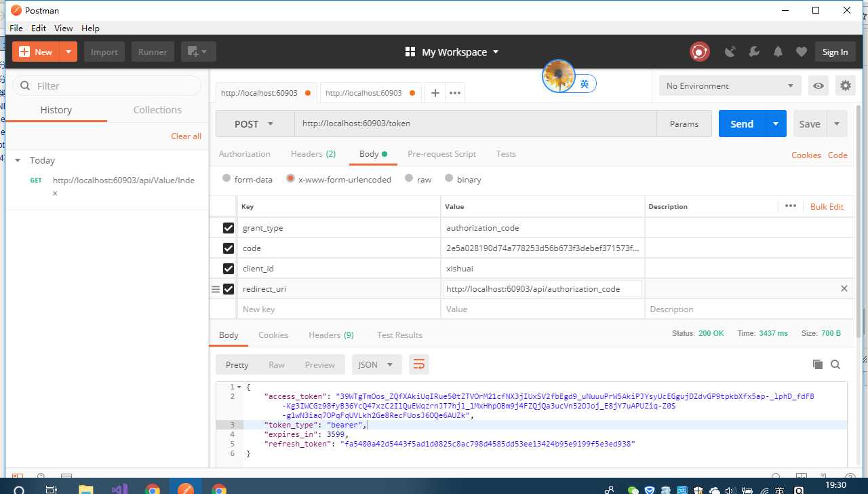Image resolution: width=868 pixels, height=494 pixels.
Task: Toggle the wrap lines icon
Action: [419, 364]
